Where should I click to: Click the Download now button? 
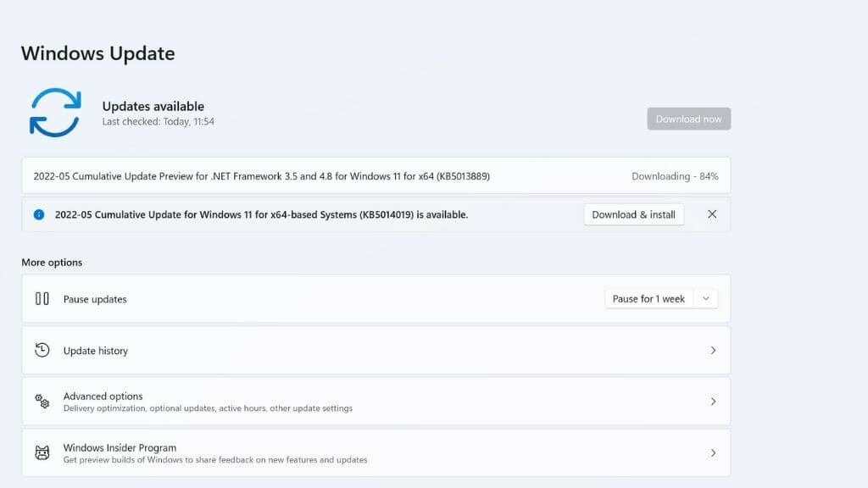point(688,119)
